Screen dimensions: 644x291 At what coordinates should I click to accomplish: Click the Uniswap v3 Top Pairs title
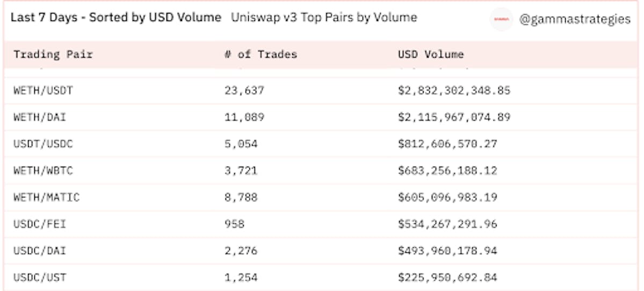pos(324,17)
